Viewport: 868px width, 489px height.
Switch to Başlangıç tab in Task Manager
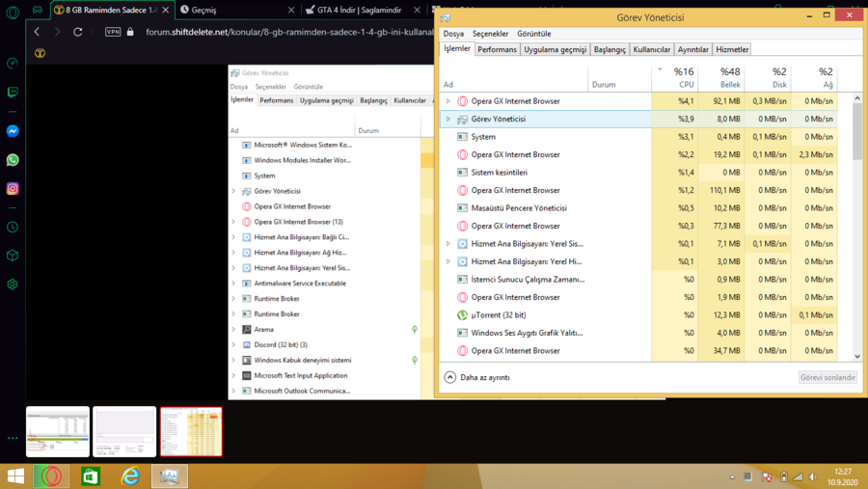[610, 49]
